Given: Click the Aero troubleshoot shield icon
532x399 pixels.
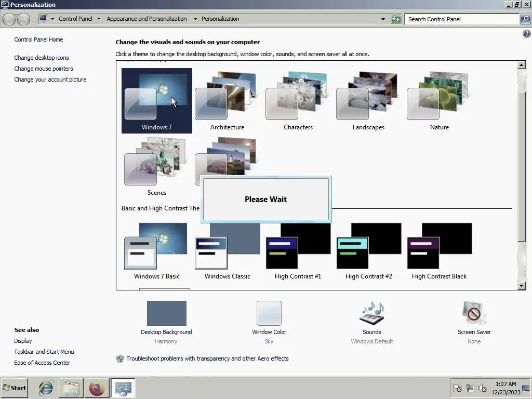Looking at the screenshot, I should pos(120,358).
